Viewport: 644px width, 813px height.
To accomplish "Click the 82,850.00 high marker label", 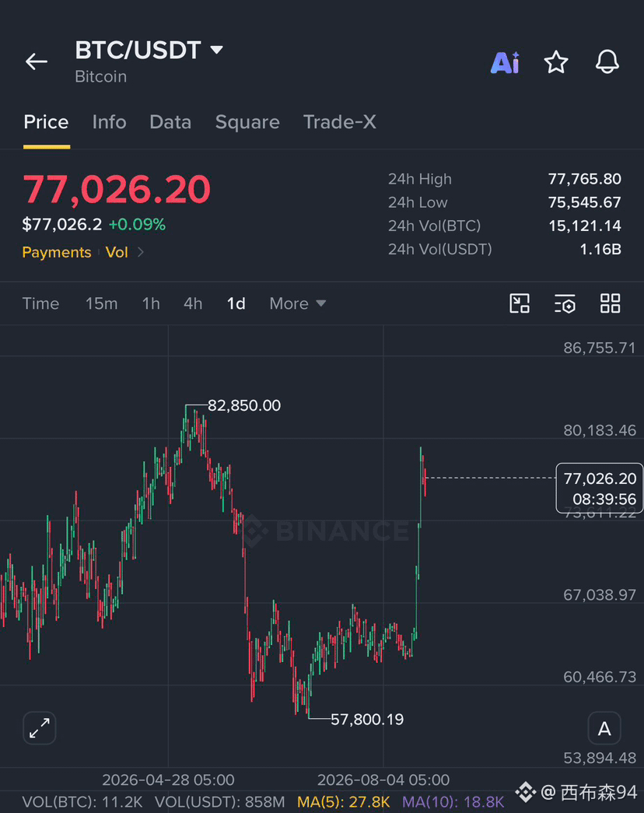I will coord(244,405).
